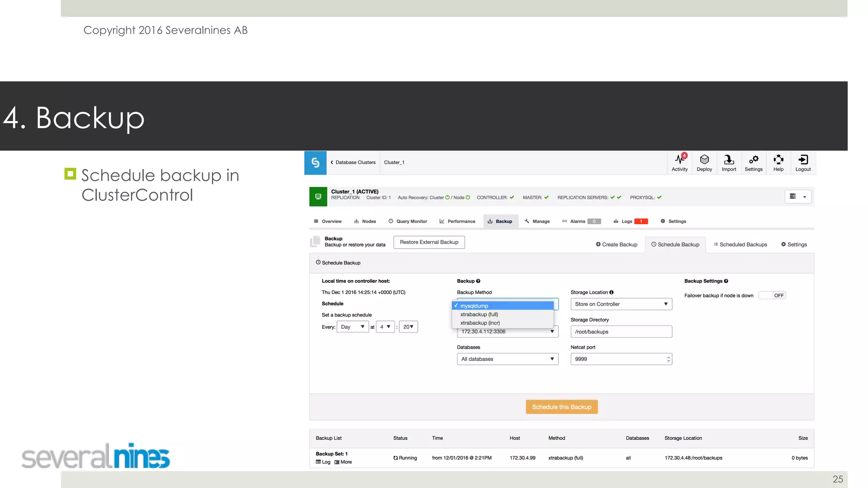Click the Backup List column header

[x=328, y=438]
